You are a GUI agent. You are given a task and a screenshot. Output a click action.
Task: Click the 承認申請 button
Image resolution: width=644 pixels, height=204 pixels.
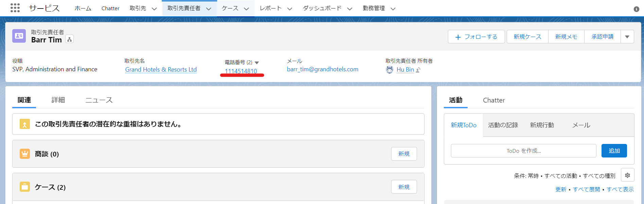[603, 37]
